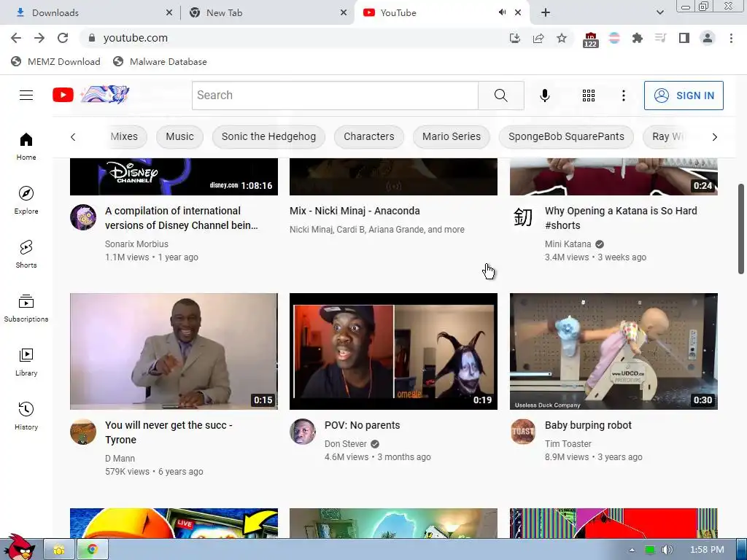The image size is (747, 560).
Task: Play the Baby burping robot thumbnail
Action: (x=614, y=351)
